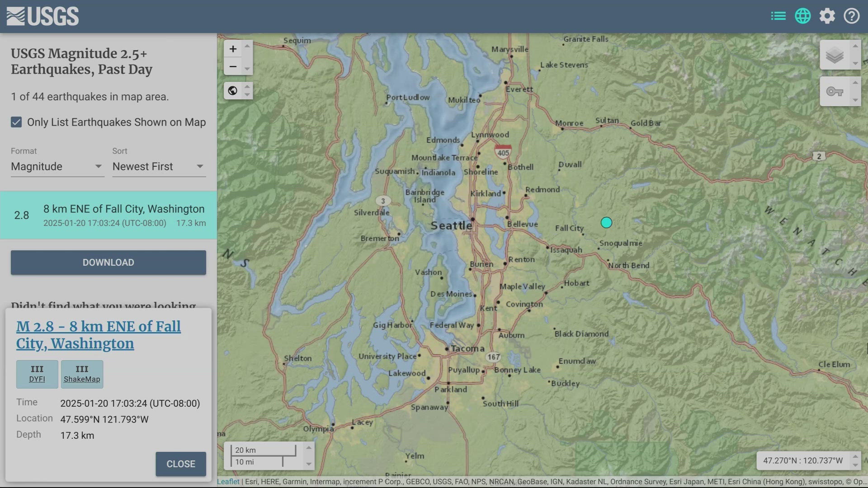Open M 2.8 Fall City event details link
Screen dimensions: 868x488
[x=98, y=335]
